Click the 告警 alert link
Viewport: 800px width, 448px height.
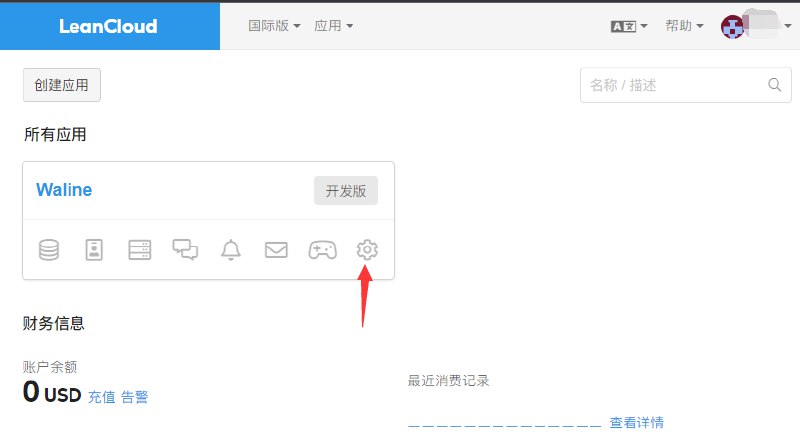click(135, 397)
